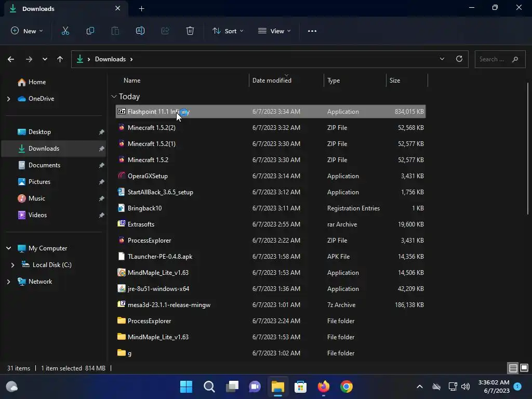Open Videos in navigation pane

(x=37, y=215)
